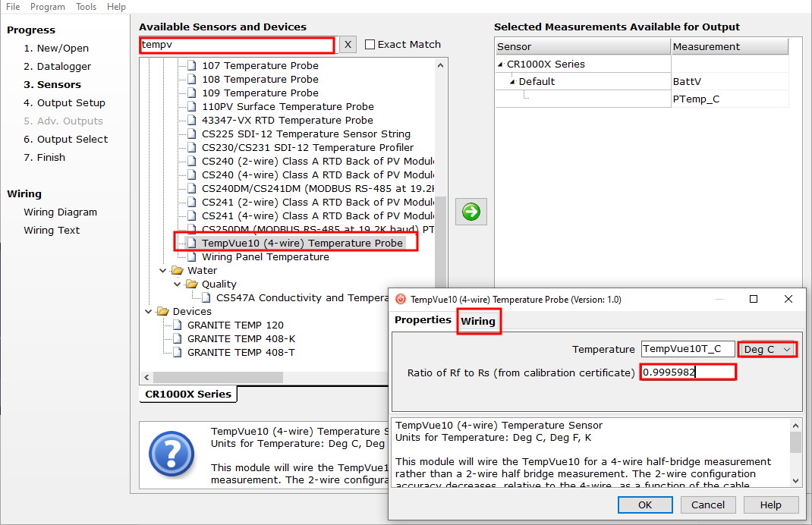
Task: Click the Water folder icon
Action: [178, 271]
